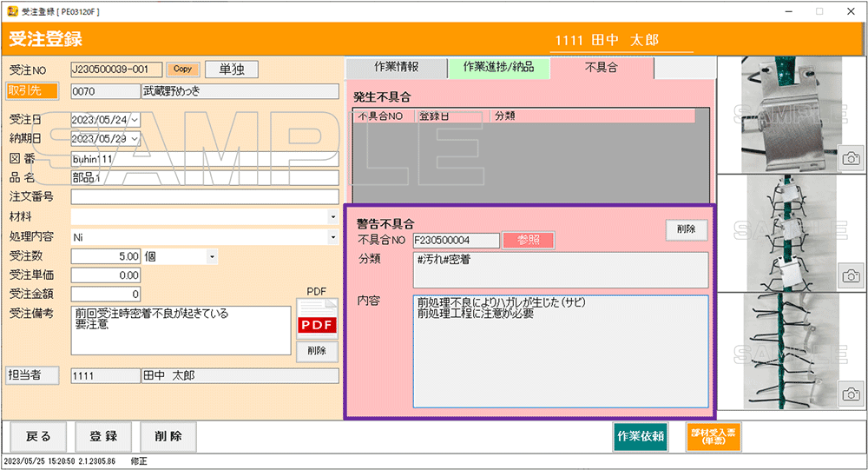Open the first sample photo thumbnail

click(791, 114)
